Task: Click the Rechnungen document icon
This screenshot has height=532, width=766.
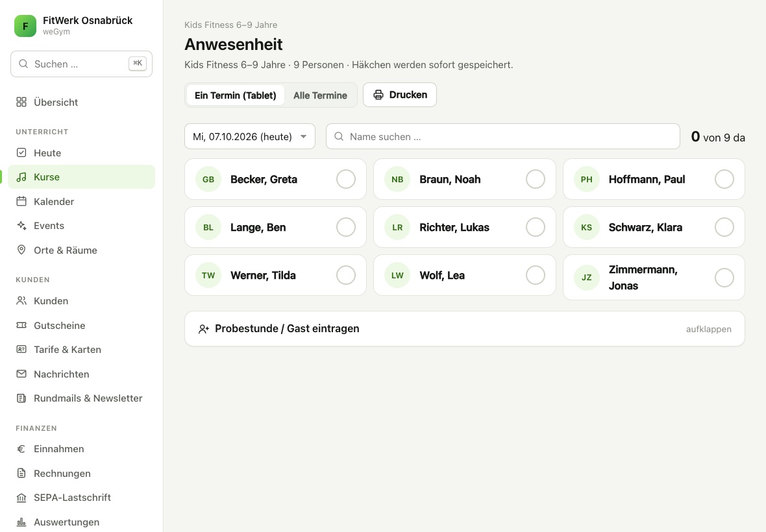Action: coord(21,473)
